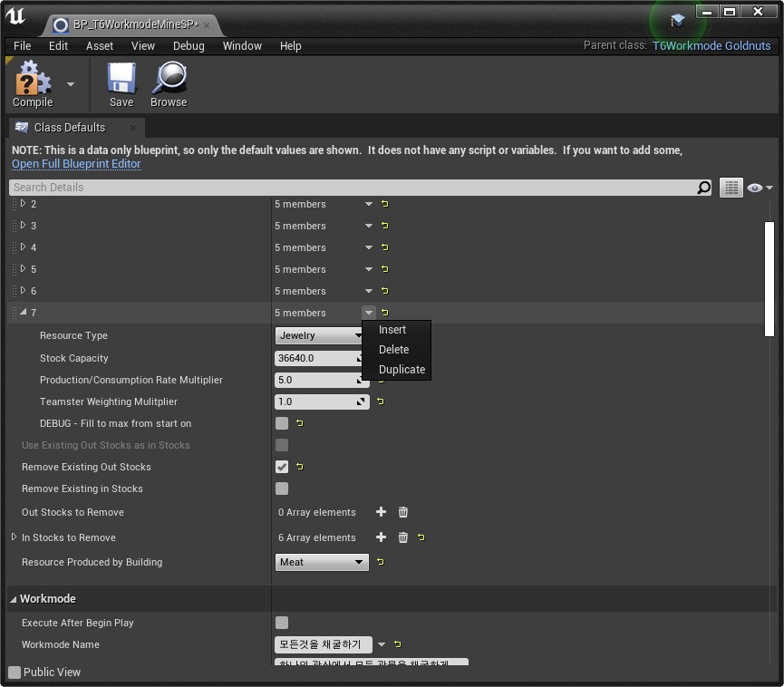Toggle DEBUG Fill to max from start checkbox

[x=282, y=423]
